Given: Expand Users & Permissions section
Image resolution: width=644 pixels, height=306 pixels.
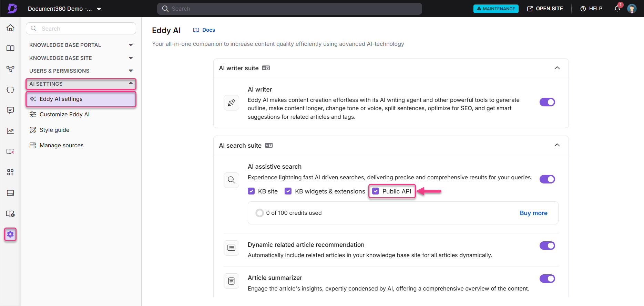Looking at the screenshot, I should click(81, 71).
